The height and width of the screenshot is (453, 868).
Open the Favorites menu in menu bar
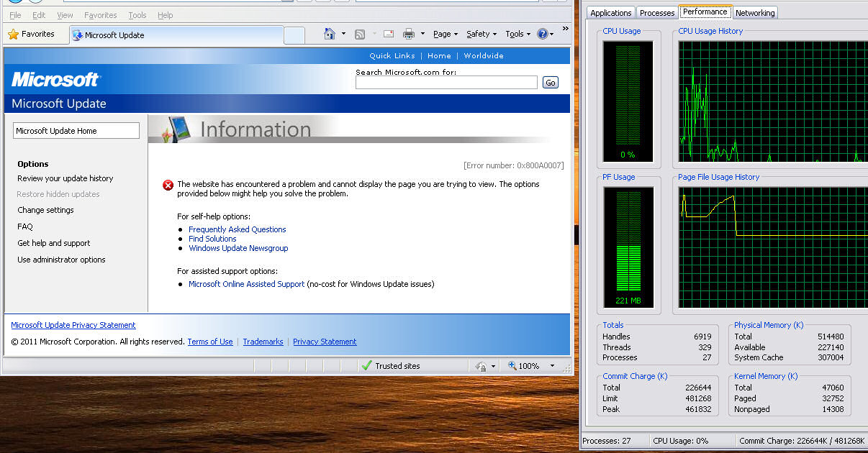click(x=101, y=15)
